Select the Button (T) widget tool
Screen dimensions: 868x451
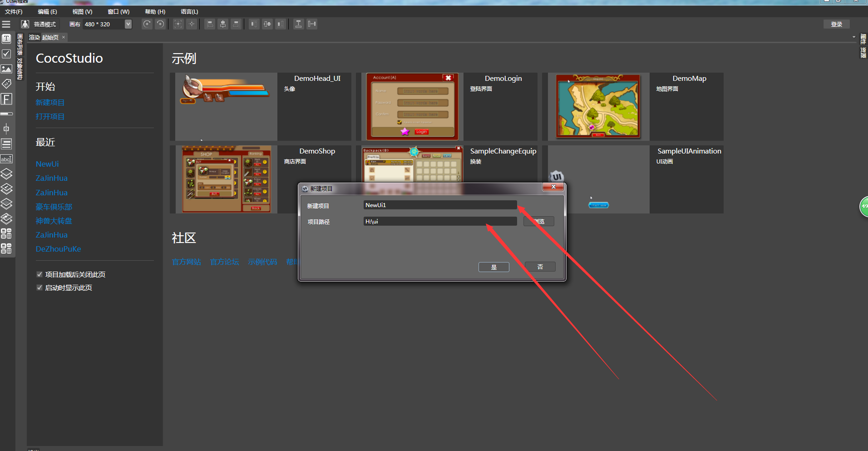(6, 39)
